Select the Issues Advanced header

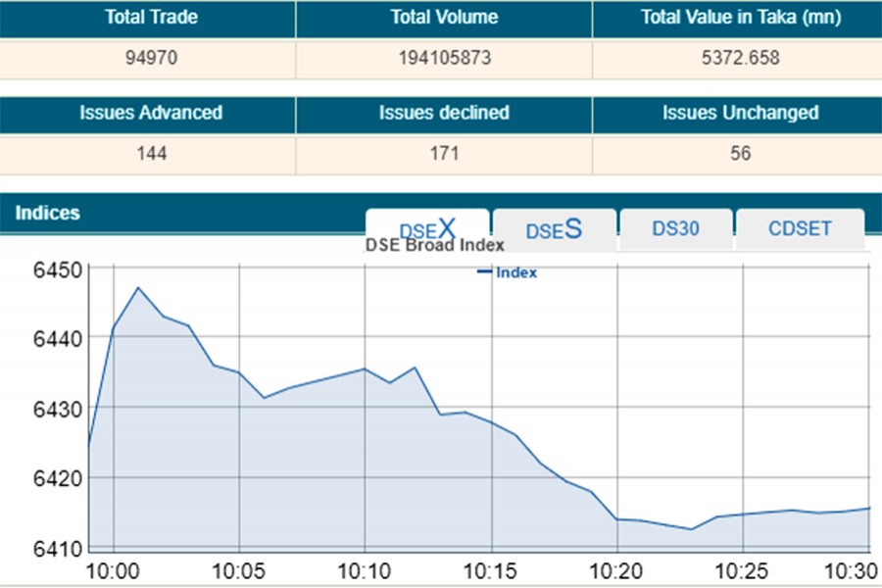(150, 113)
